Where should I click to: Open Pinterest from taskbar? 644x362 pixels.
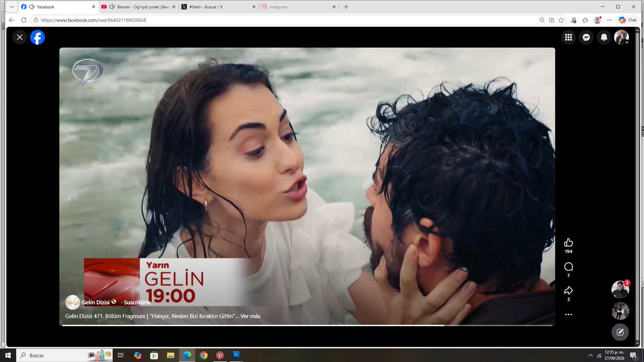click(219, 355)
